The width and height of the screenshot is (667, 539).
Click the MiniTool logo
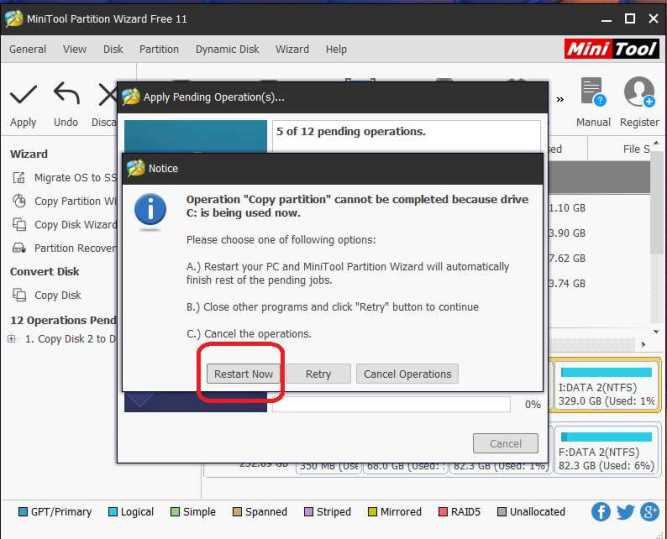(612, 49)
